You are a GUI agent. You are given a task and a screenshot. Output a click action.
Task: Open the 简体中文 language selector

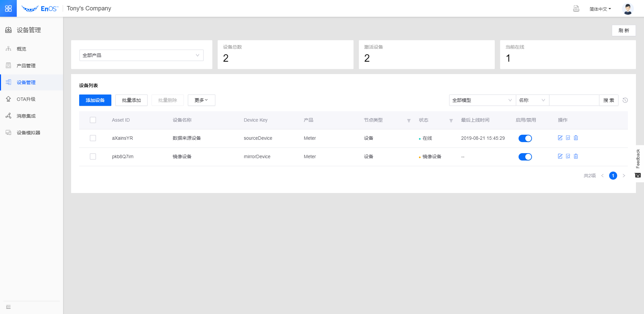click(600, 9)
